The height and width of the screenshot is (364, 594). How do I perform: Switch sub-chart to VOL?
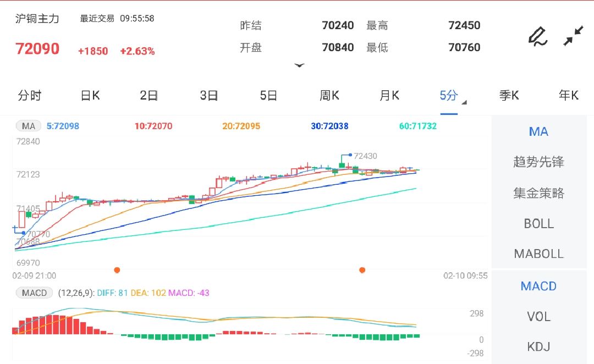point(538,317)
